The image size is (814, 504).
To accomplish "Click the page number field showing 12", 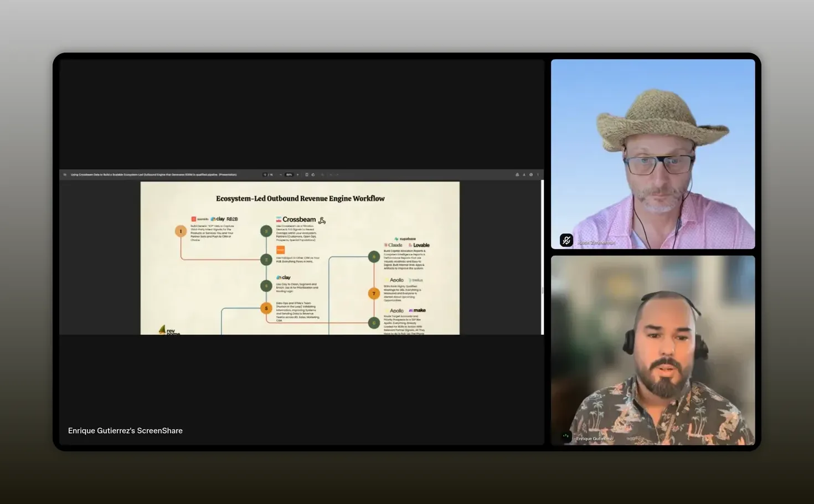I will (x=265, y=174).
